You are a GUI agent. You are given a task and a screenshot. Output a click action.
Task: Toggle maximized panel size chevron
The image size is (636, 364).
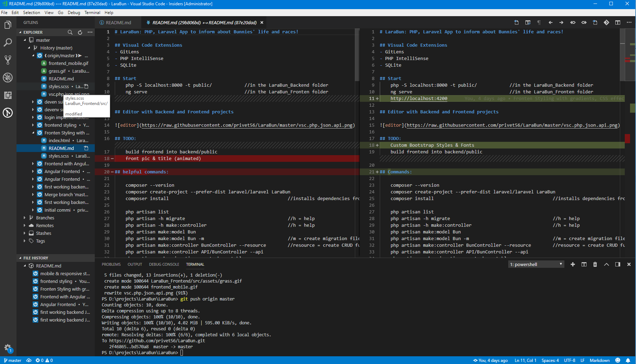pyautogui.click(x=607, y=264)
